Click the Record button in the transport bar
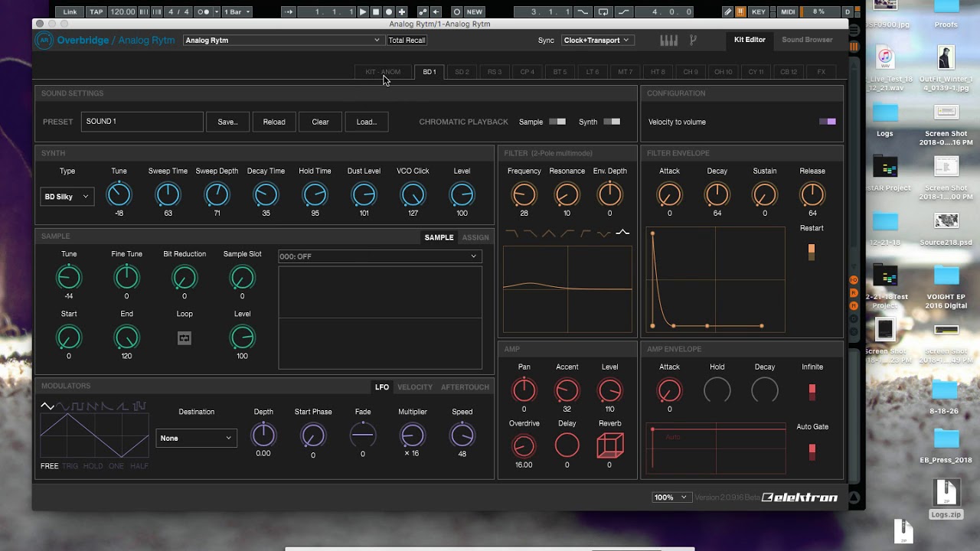Image resolution: width=980 pixels, height=551 pixels. [x=389, y=12]
